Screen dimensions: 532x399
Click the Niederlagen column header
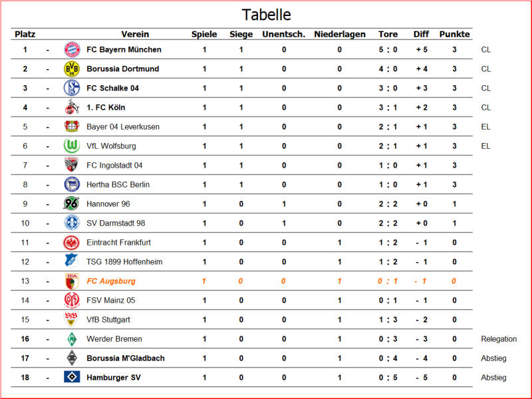(340, 35)
